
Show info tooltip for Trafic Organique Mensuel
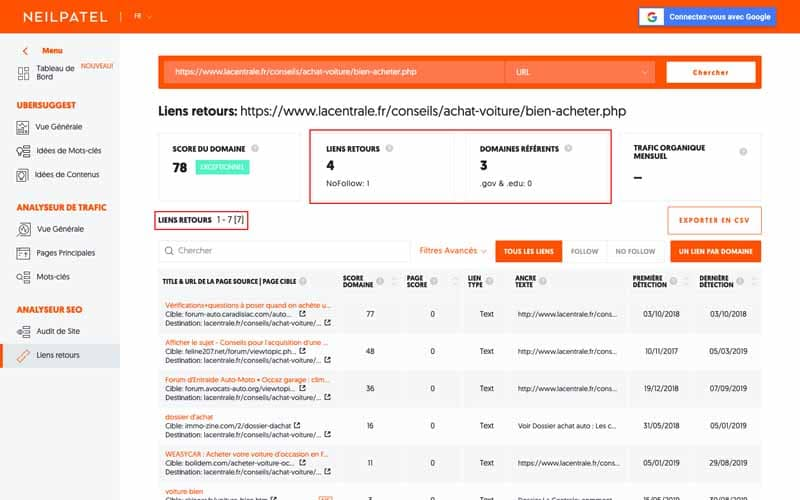tap(743, 152)
